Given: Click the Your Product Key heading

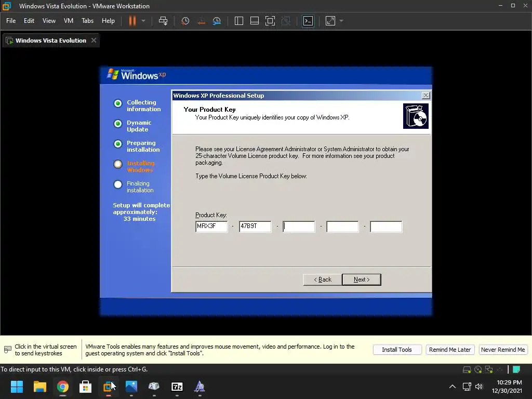Looking at the screenshot, I should click(x=210, y=110).
